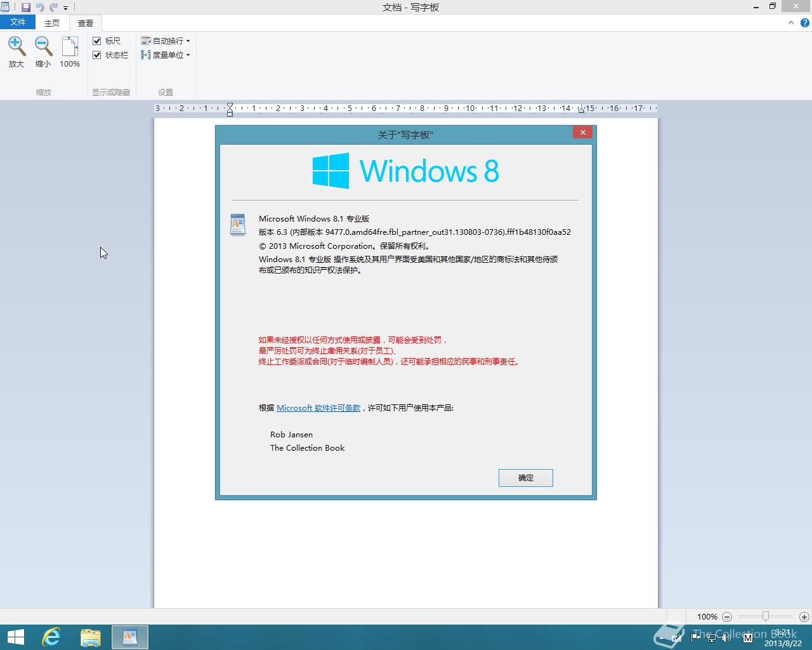Click the Redo arrow in quick access toolbar
This screenshot has height=650, width=812.
(x=53, y=8)
